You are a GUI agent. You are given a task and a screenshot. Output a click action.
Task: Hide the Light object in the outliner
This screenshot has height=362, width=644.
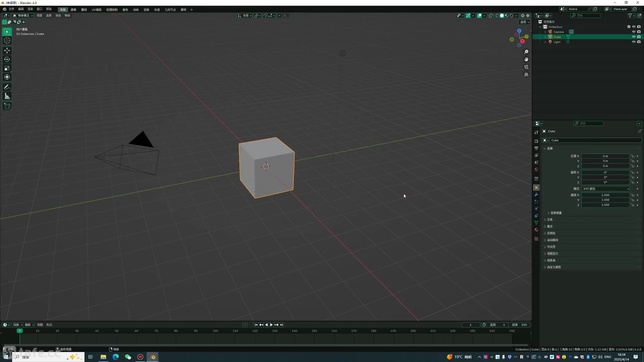(x=634, y=42)
